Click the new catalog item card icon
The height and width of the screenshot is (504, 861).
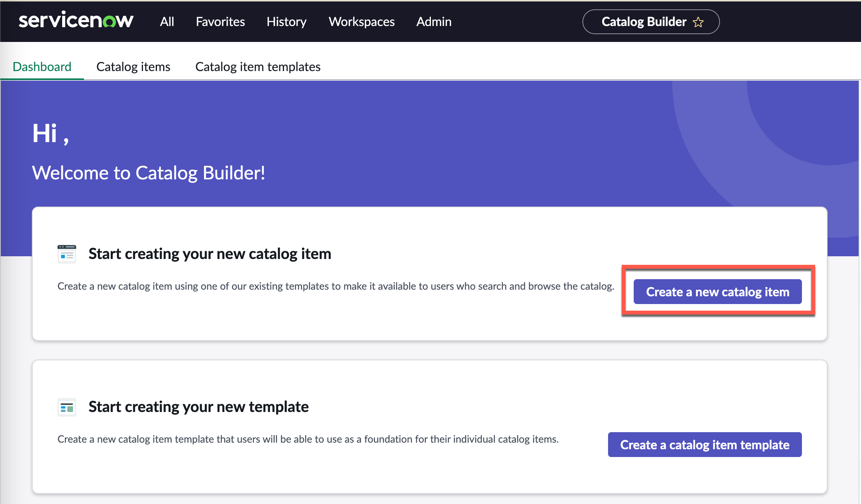point(67,254)
